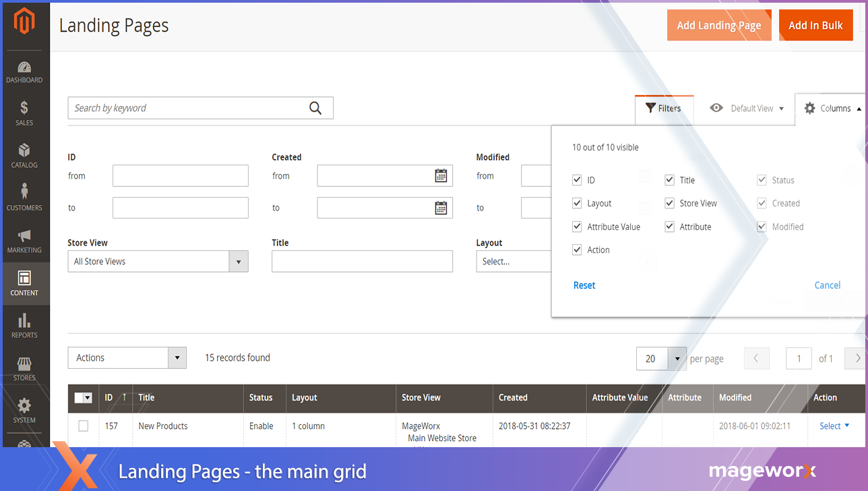Viewport: 868px width, 491px height.
Task: Uncheck the Store View column checkbox
Action: coord(669,203)
